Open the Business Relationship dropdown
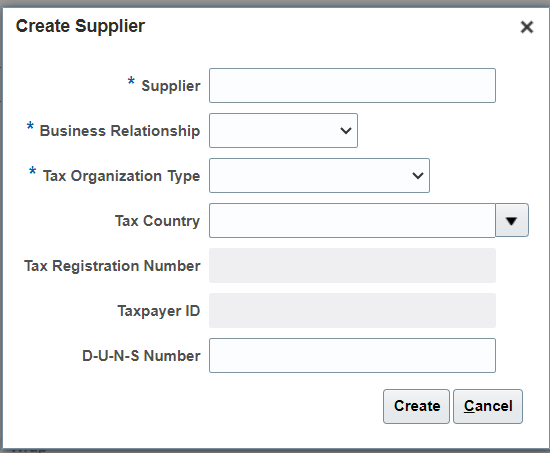 (283, 131)
